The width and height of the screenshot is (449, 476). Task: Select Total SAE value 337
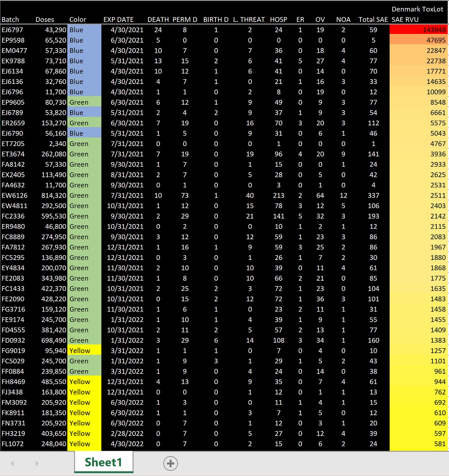pos(373,195)
